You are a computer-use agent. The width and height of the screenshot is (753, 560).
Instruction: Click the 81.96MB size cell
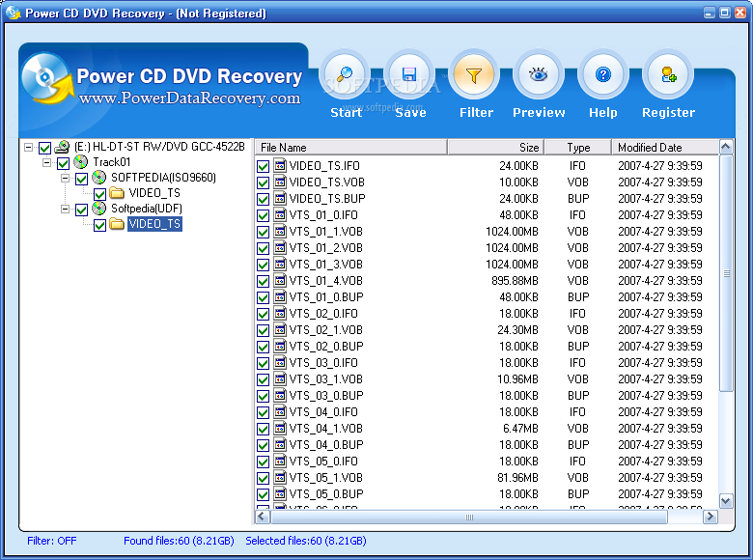[x=517, y=478]
